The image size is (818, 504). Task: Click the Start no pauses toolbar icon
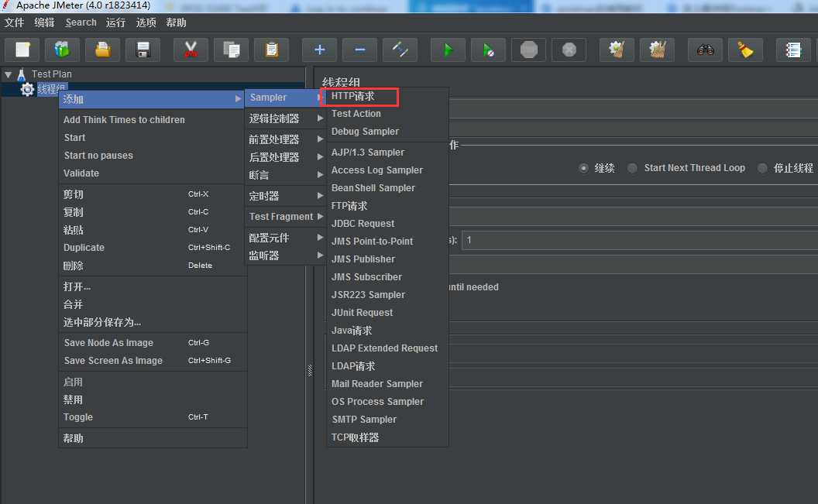[x=488, y=50]
